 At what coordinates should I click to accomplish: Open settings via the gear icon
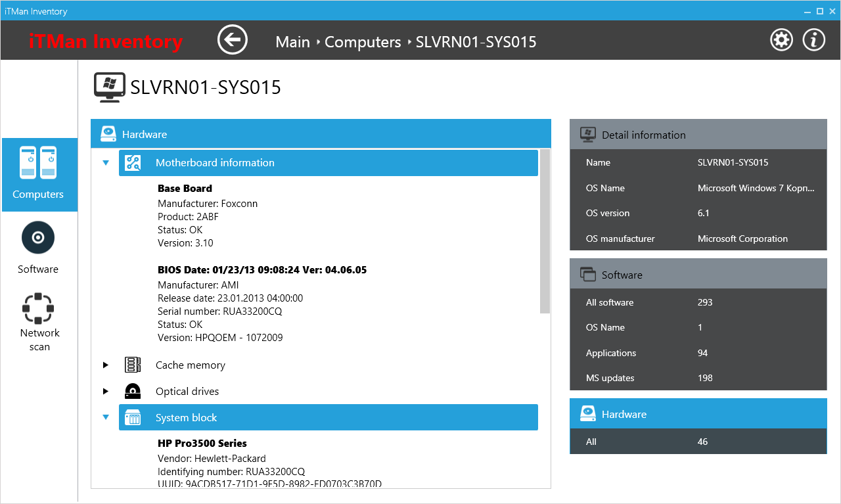(x=781, y=40)
